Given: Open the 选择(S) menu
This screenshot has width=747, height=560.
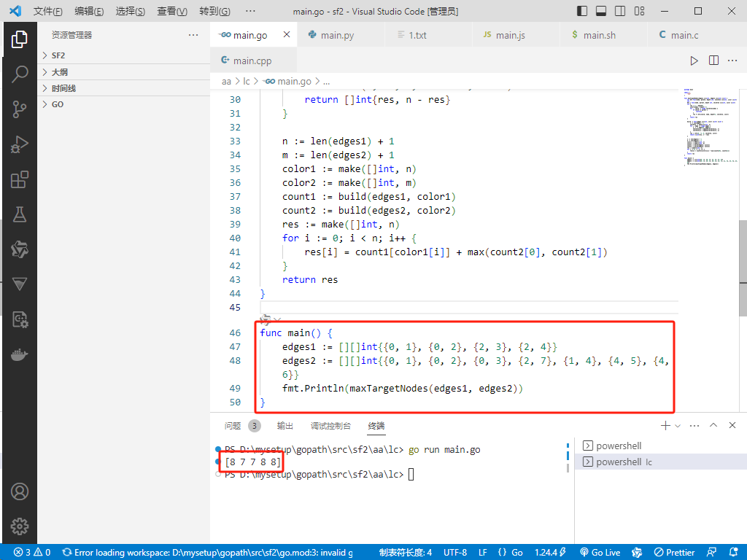Looking at the screenshot, I should click(x=131, y=11).
